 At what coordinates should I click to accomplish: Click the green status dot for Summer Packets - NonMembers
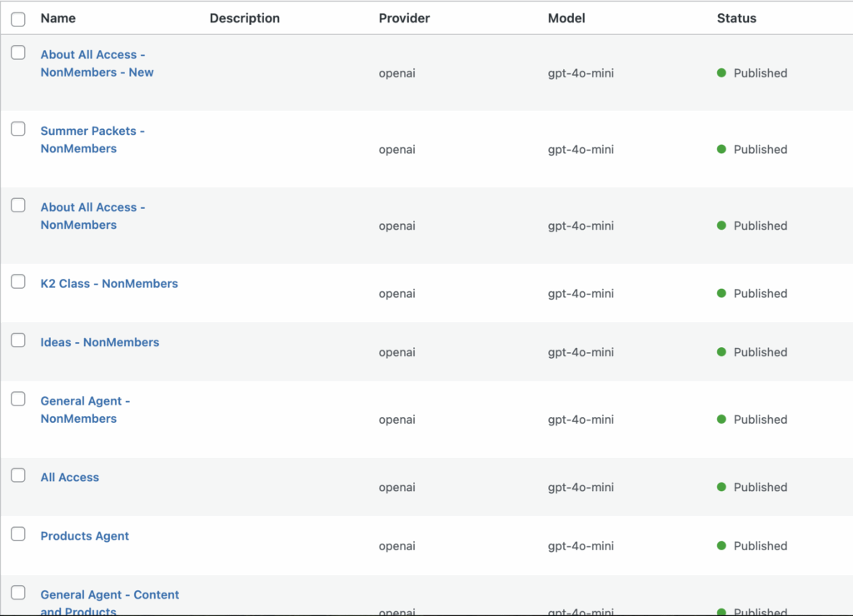[x=721, y=149]
